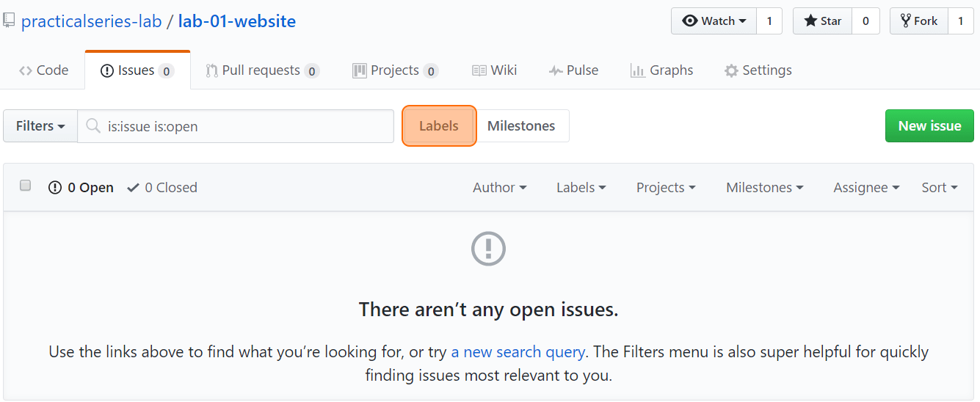Expand the Author filter dropdown
Viewport: 980px width, 402px height.
tap(500, 188)
